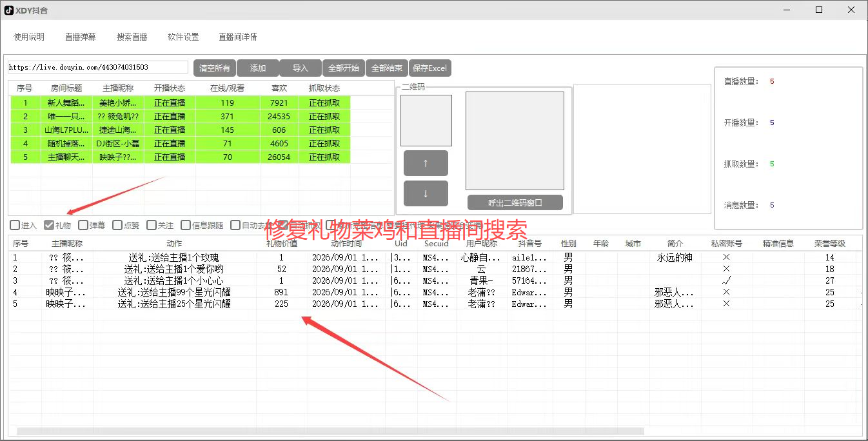Click the 用户昵称 column header

[482, 244]
